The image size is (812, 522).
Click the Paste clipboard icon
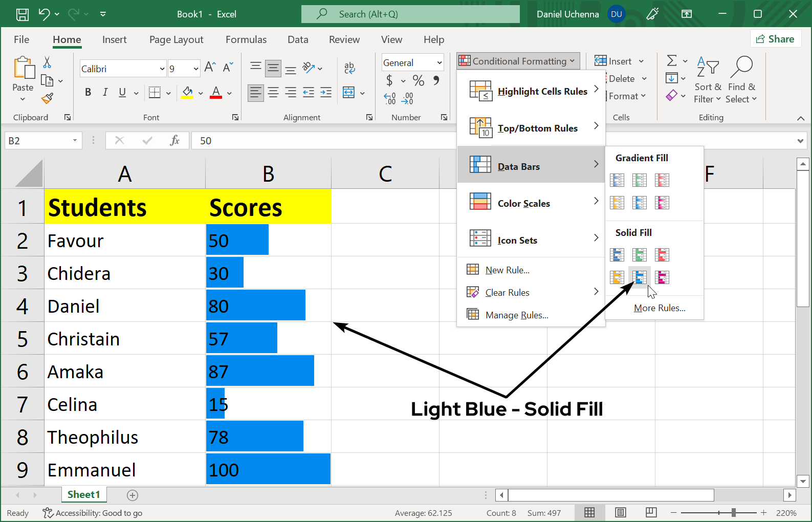click(x=24, y=69)
